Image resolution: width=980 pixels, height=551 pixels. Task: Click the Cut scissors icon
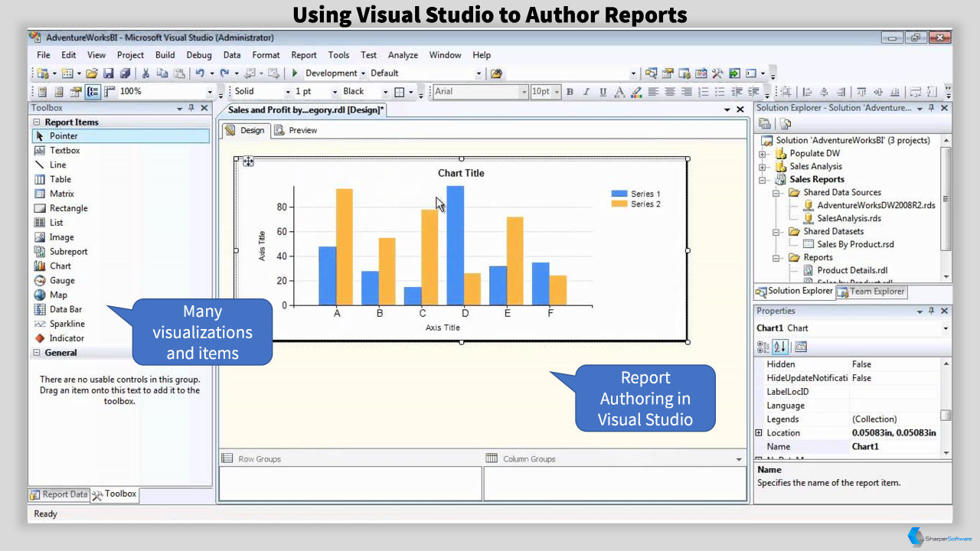coord(145,73)
